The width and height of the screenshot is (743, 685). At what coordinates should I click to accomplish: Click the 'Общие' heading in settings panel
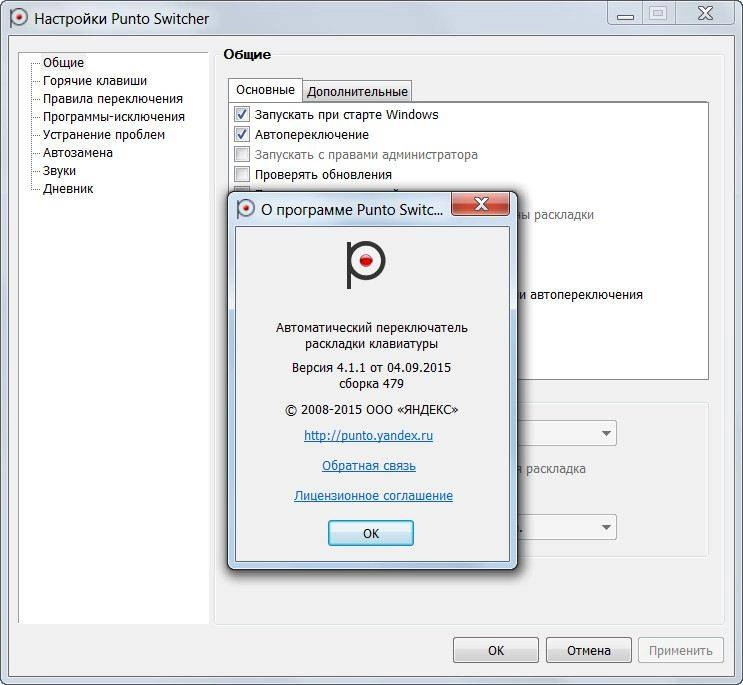247,54
